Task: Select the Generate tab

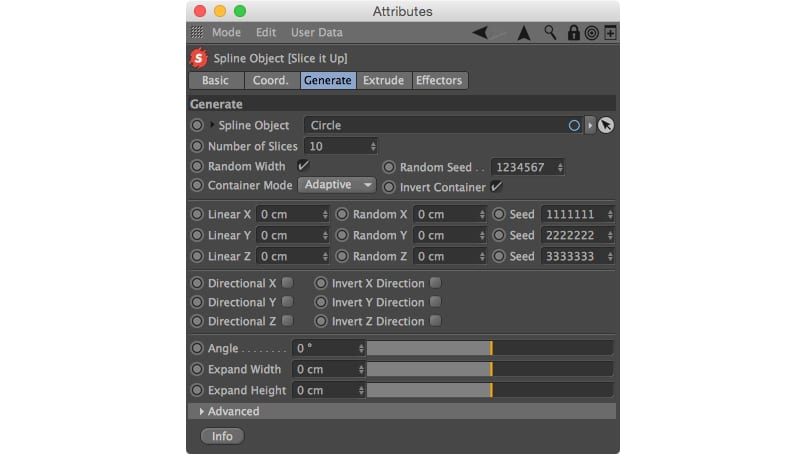Action: click(328, 80)
